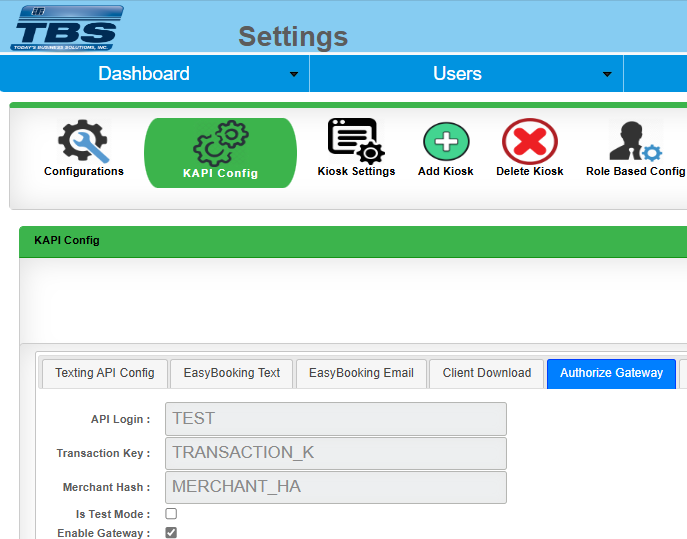The image size is (687, 539).
Task: Enable the Is Test Mode checkbox
Action: (x=171, y=513)
